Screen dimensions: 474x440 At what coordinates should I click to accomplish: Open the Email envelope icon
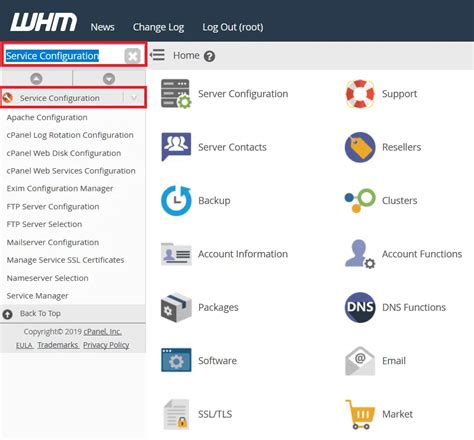[x=360, y=361]
